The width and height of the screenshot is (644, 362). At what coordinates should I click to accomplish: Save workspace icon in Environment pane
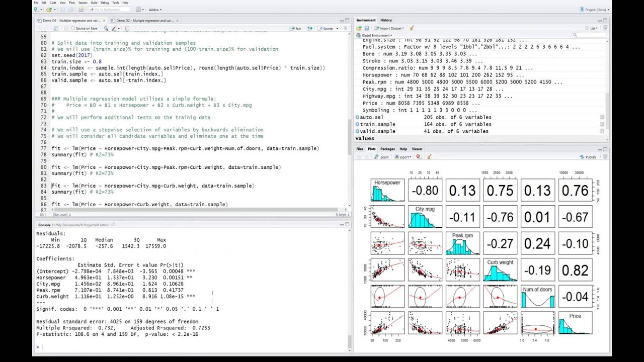[x=367, y=28]
